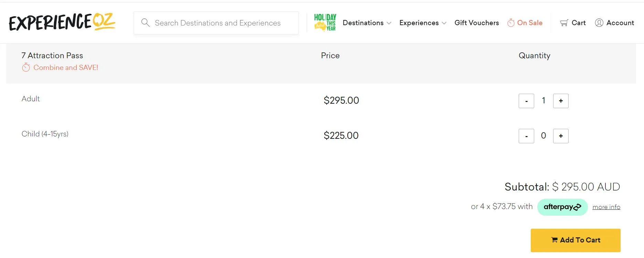The image size is (644, 258).
Task: Open Gift Vouchers page
Action: click(476, 23)
